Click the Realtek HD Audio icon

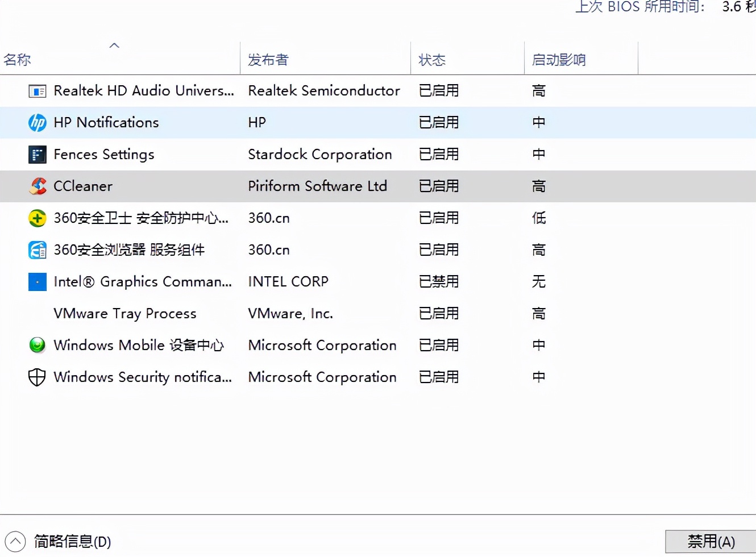click(38, 91)
